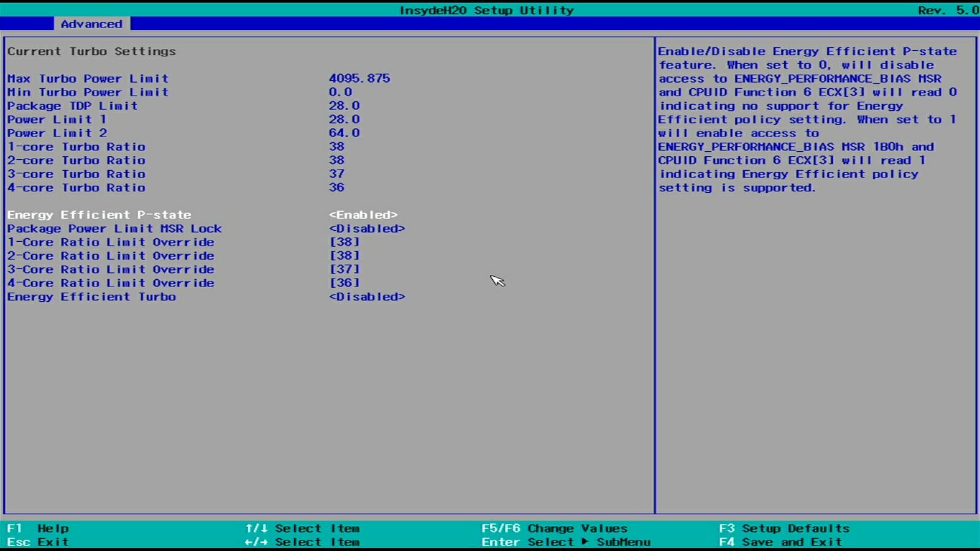Click the Max Turbo Power Limit label
980x551 pixels.
pos(88,78)
